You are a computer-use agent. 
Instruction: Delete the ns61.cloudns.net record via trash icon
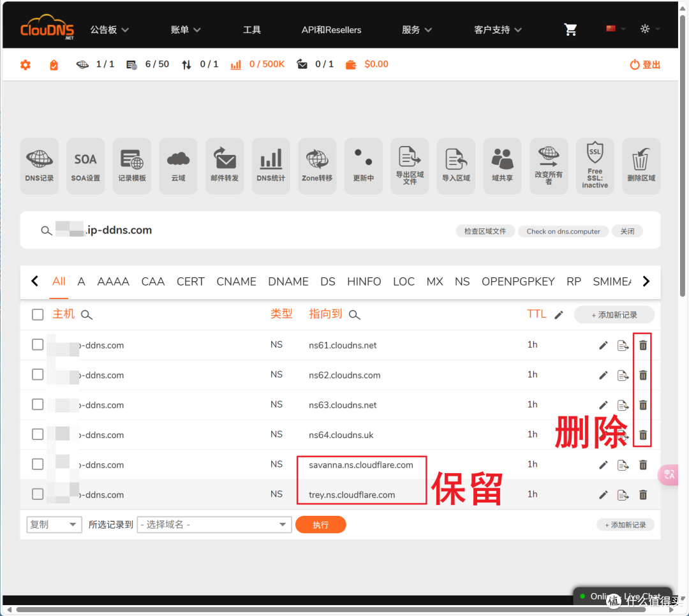click(643, 346)
